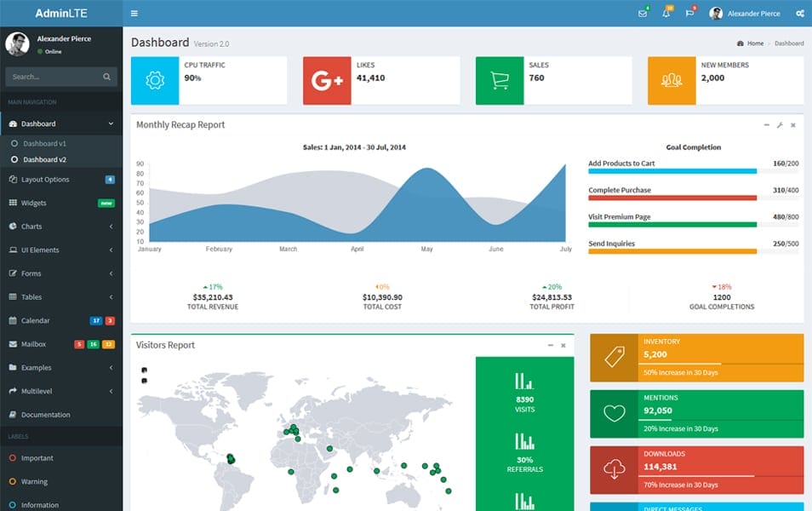Image resolution: width=812 pixels, height=511 pixels.
Task: Click the Home breadcrumb link
Action: pos(752,43)
